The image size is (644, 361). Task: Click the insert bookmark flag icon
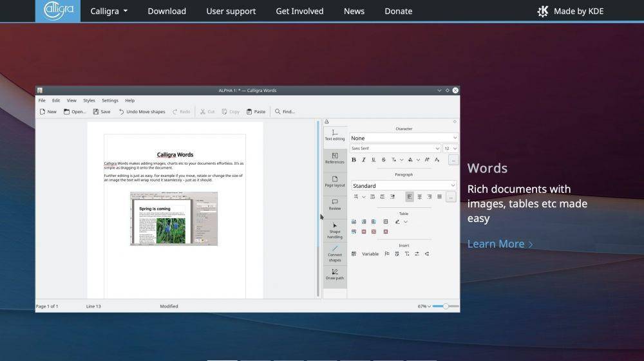pos(387,254)
